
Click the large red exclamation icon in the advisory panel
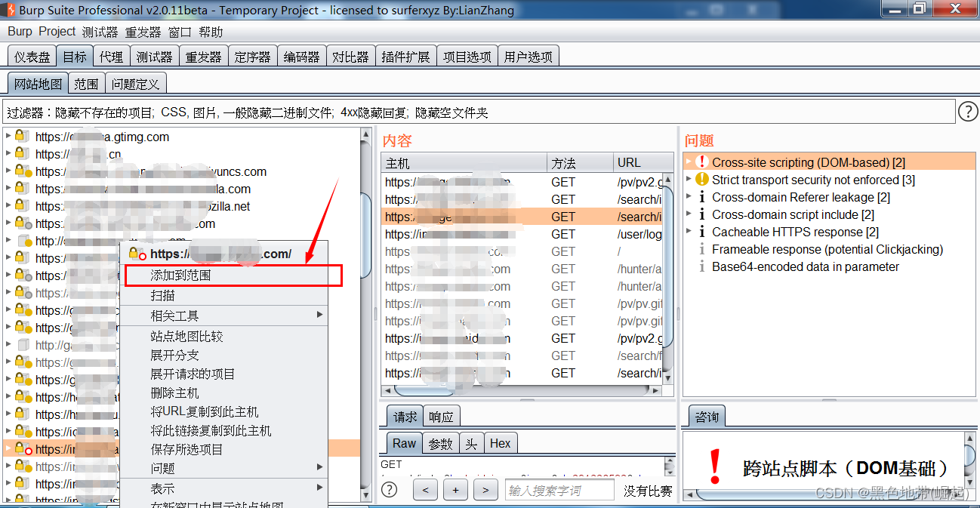point(715,466)
